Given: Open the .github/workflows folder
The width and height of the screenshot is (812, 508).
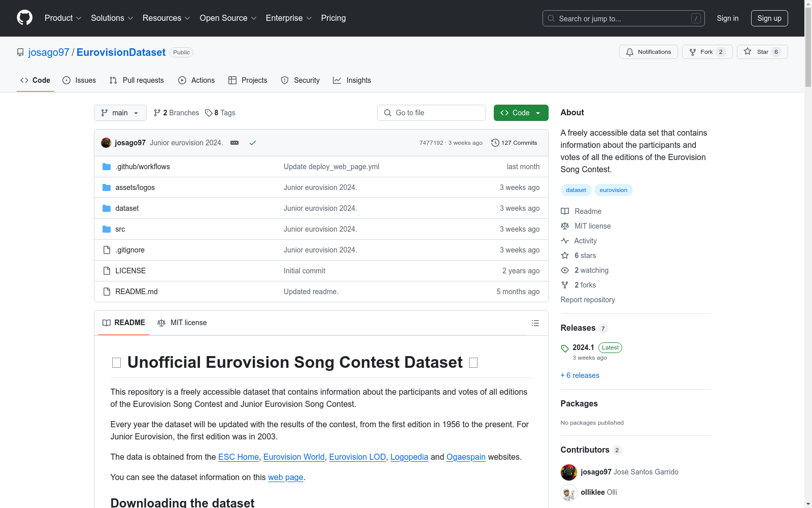Looking at the screenshot, I should click(143, 167).
